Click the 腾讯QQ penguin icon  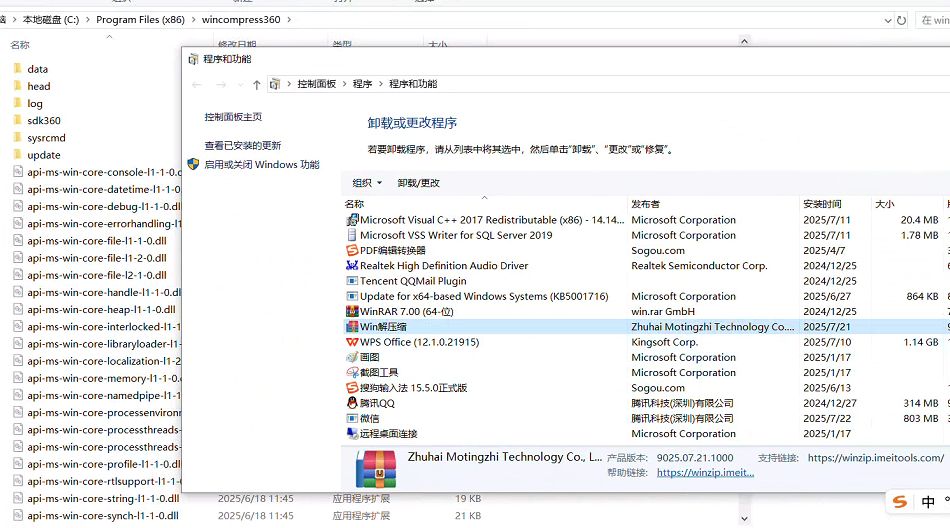click(352, 403)
